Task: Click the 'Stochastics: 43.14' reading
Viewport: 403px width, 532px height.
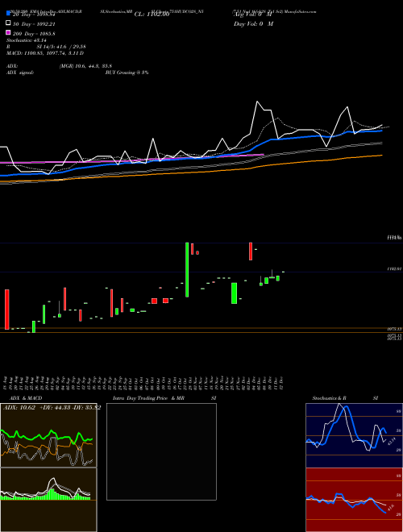Action: coord(26,40)
